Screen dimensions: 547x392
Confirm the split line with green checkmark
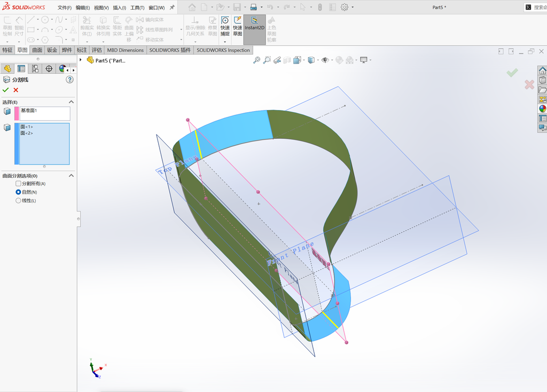5,90
